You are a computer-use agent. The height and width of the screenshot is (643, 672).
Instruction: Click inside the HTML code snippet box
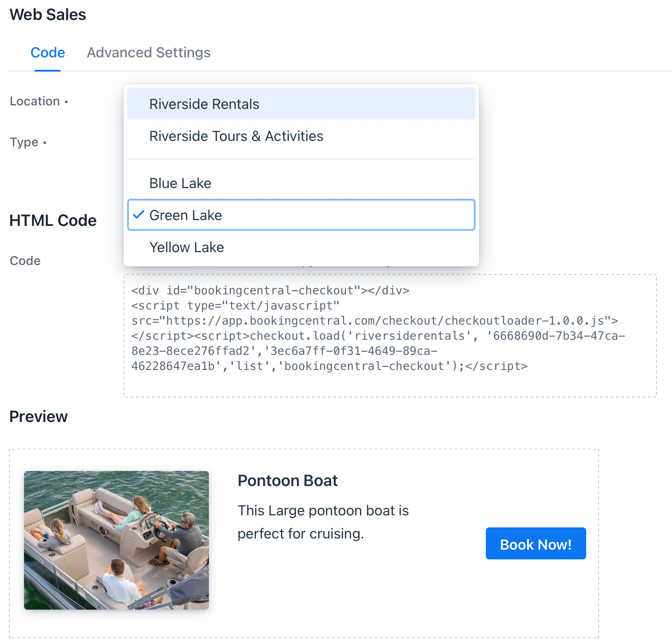point(390,336)
